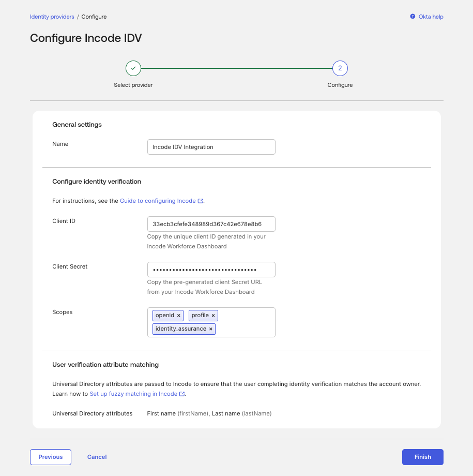Click external link icon beside Guide to configuring Incode

coord(200,201)
